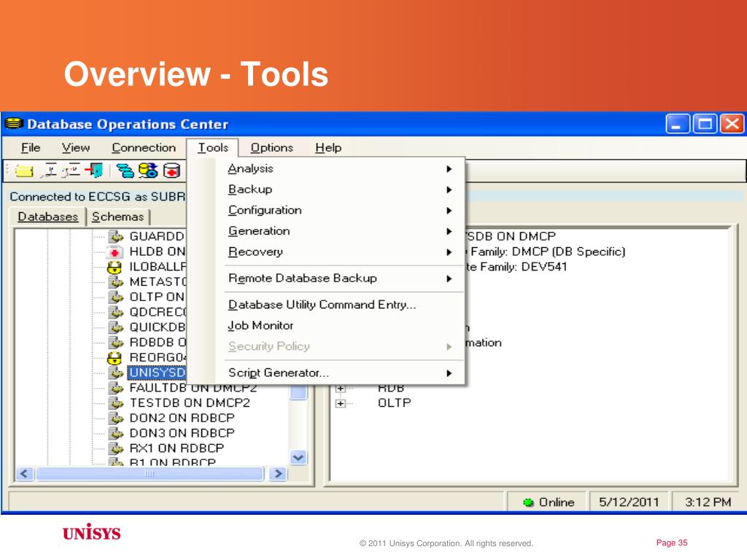Close the open Tools menu
The height and width of the screenshot is (560, 747).
point(213,147)
